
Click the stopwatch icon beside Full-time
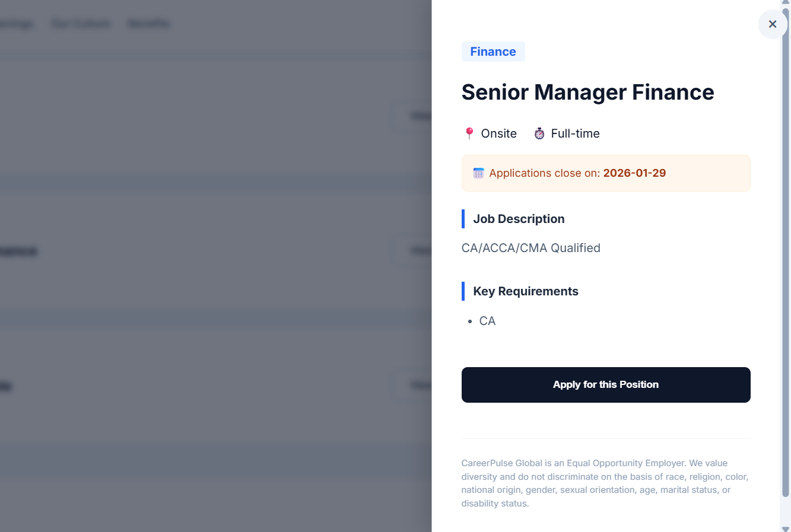coord(539,133)
